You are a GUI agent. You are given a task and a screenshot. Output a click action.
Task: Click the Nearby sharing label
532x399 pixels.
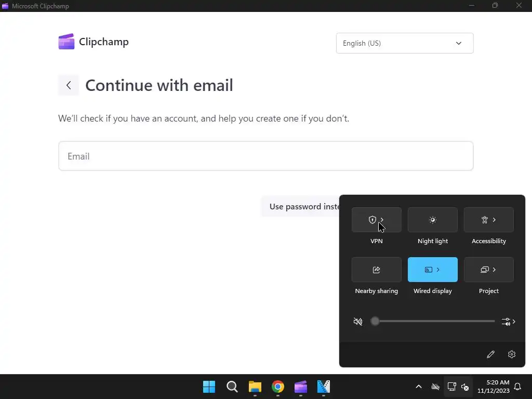click(x=377, y=291)
